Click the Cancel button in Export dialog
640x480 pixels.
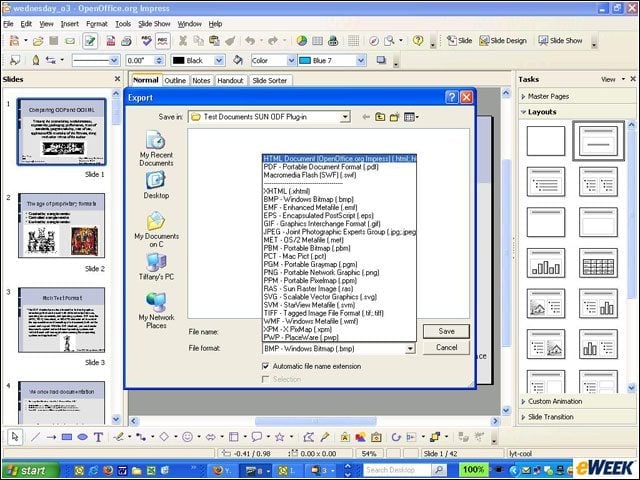[x=446, y=347]
